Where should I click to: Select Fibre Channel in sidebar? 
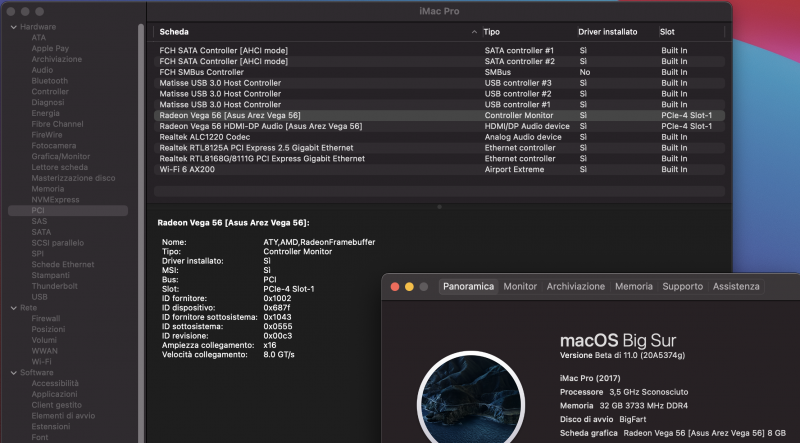[57, 124]
